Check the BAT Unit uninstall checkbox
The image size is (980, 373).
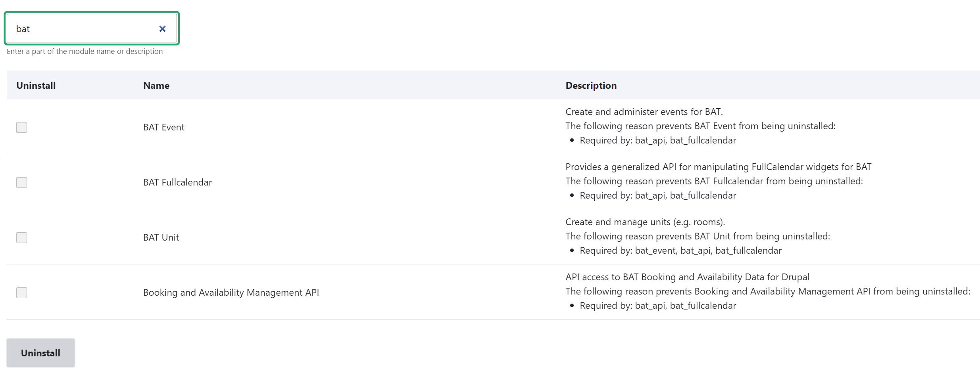21,237
